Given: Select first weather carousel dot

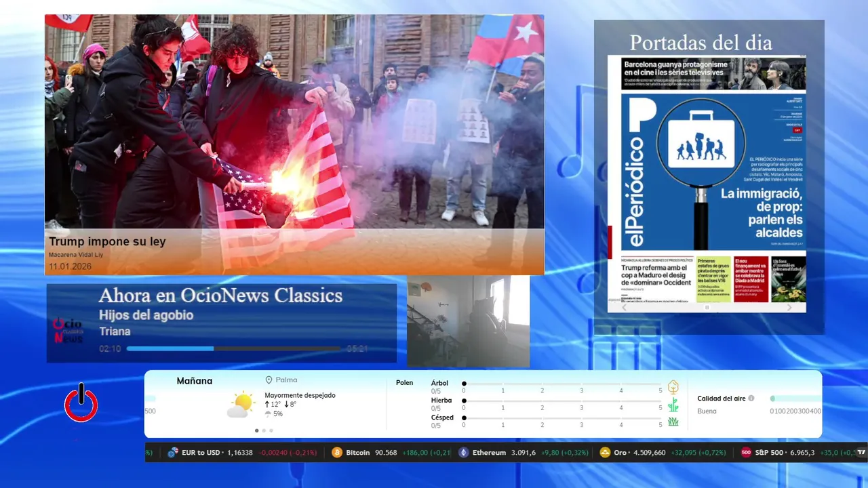Looking at the screenshot, I should pyautogui.click(x=256, y=430).
